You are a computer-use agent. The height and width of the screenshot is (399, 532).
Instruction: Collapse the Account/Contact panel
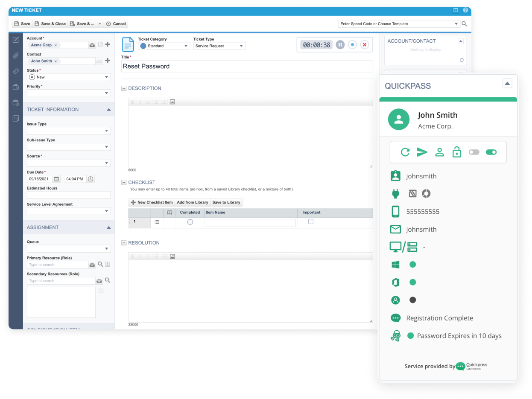[x=460, y=41]
